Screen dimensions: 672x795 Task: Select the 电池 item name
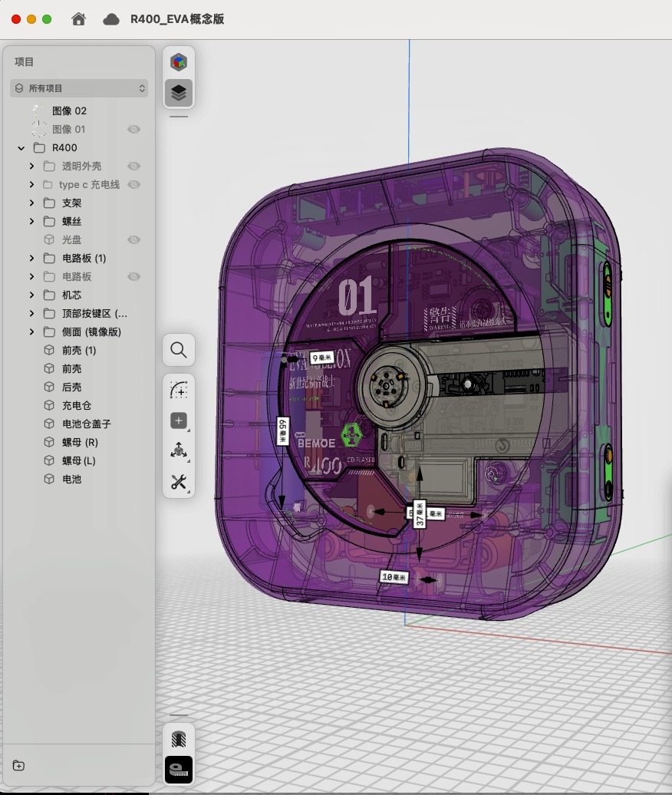click(x=71, y=479)
